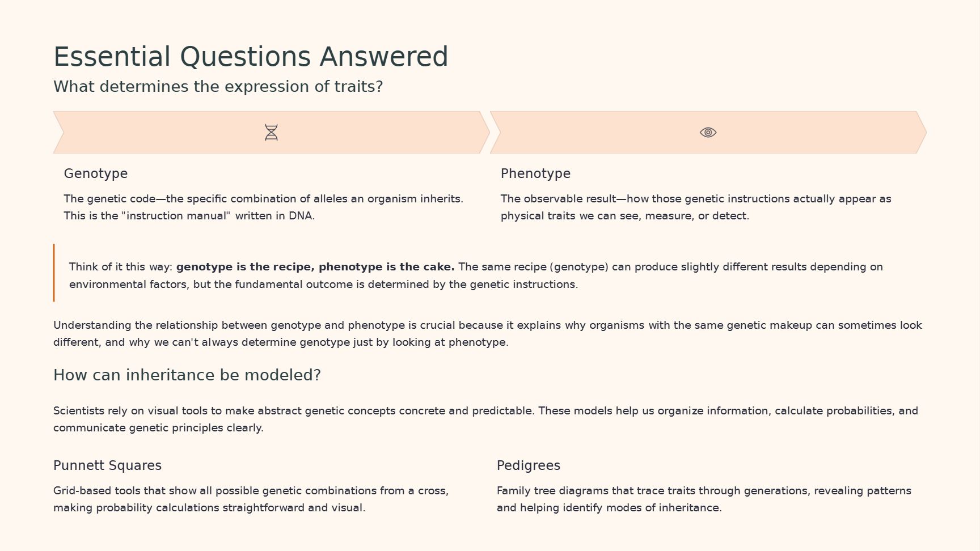This screenshot has height=551, width=980.
Task: Select the Genotype heading
Action: 95,173
